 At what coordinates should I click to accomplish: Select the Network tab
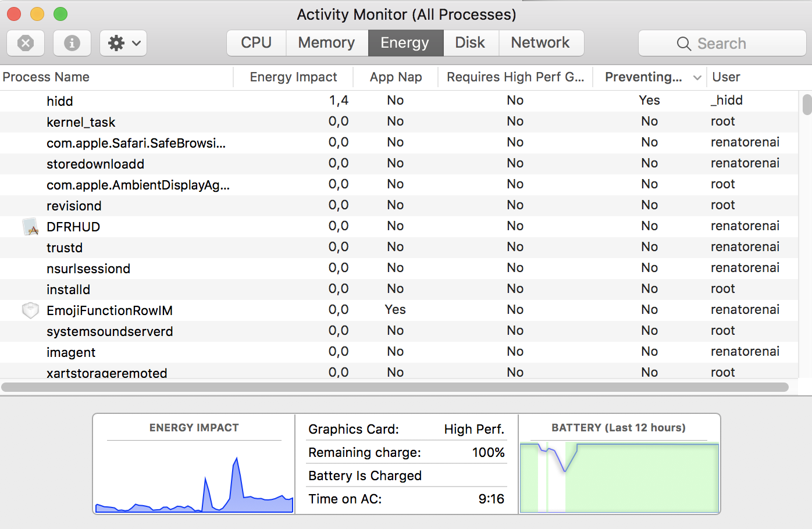click(x=540, y=43)
